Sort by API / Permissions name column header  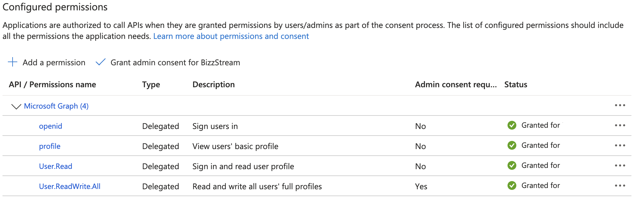point(52,84)
